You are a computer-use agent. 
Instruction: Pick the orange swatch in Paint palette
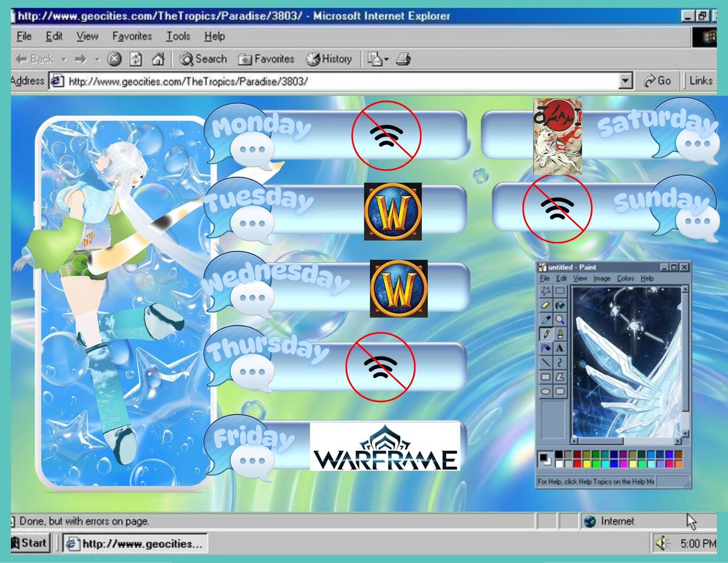point(679,464)
